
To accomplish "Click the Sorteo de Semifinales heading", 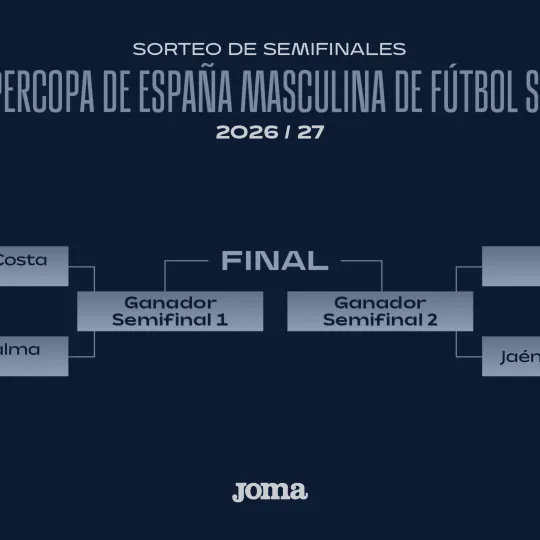I will (269, 49).
